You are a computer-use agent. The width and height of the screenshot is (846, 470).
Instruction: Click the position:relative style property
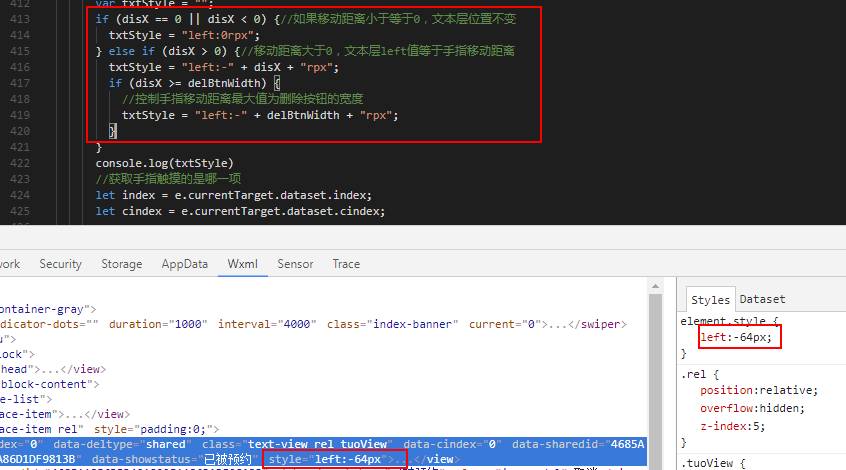(759, 390)
